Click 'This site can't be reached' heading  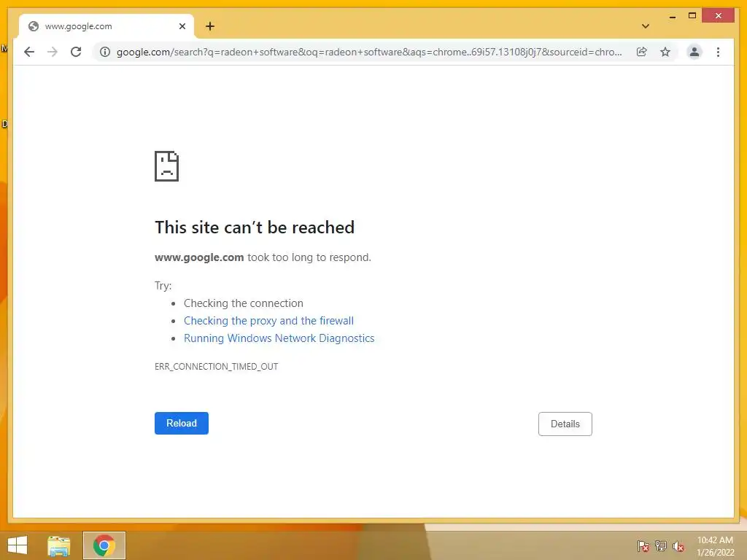255,227
